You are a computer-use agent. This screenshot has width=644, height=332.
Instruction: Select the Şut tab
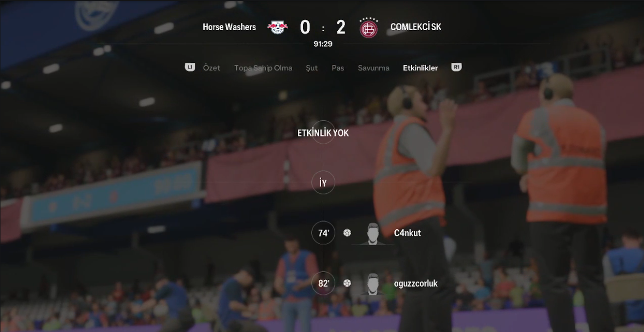pos(312,68)
